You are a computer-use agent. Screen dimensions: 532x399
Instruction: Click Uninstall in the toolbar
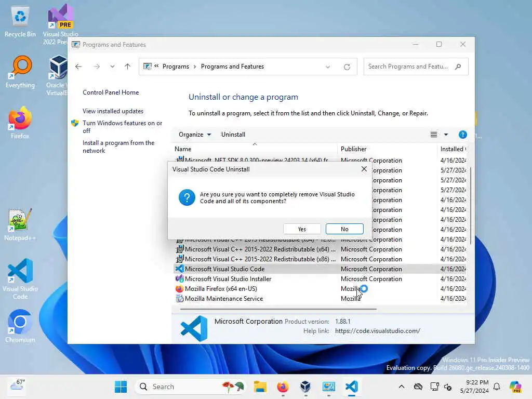233,135
